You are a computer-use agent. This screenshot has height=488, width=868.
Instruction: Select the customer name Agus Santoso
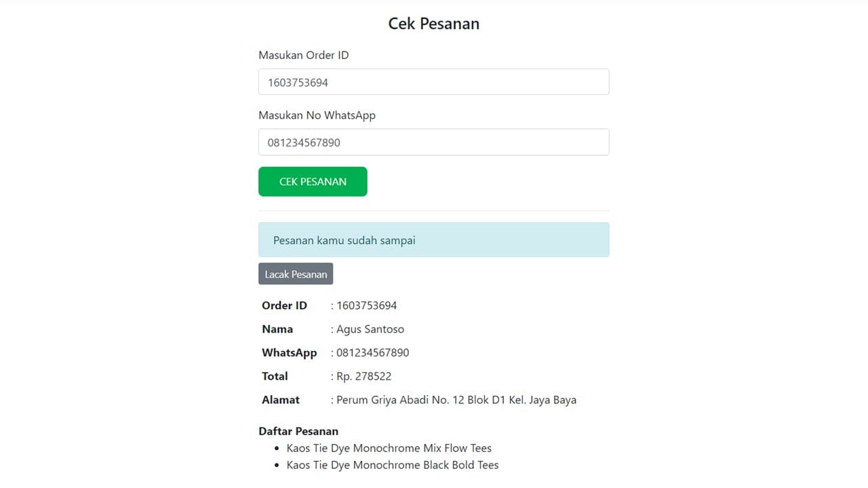(x=370, y=329)
